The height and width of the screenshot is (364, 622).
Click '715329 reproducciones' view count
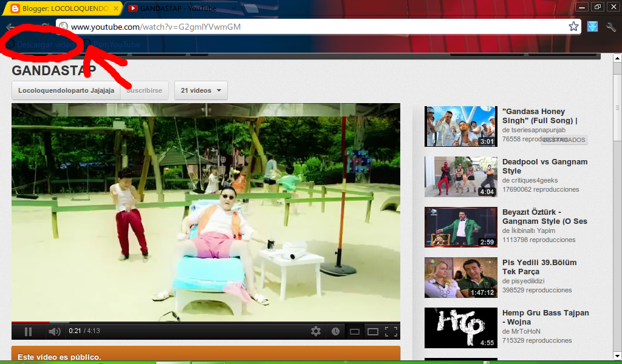537,340
